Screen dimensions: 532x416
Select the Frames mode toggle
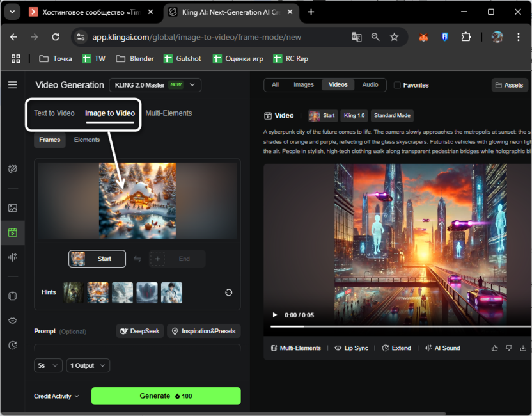coord(49,140)
